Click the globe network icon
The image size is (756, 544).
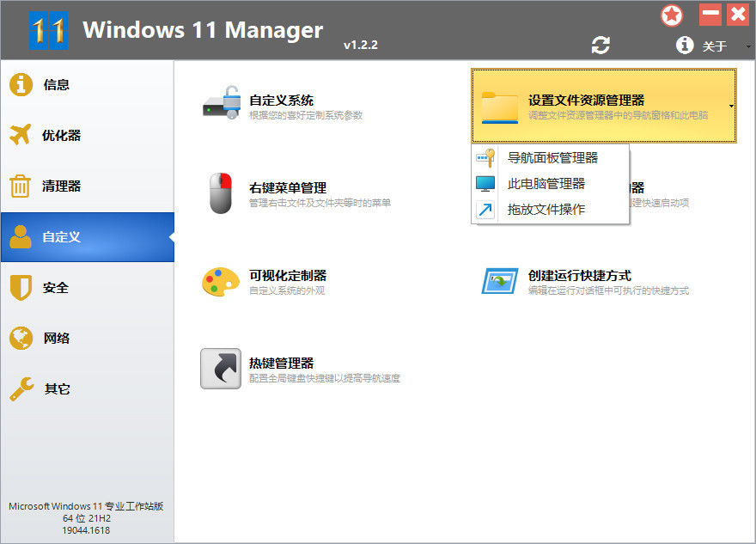click(21, 338)
